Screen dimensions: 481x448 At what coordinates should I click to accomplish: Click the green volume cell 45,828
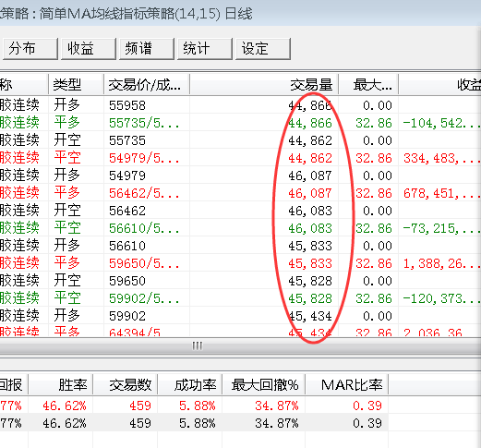click(310, 298)
